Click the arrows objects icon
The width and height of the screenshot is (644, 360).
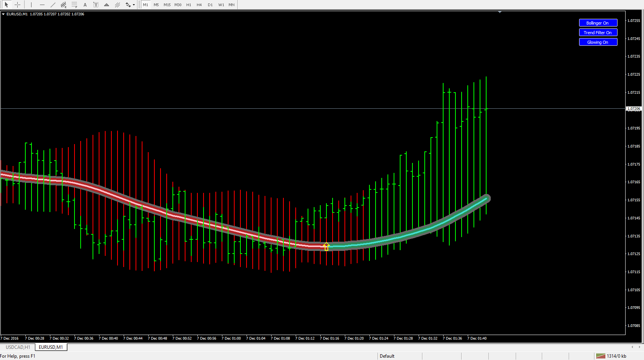128,5
